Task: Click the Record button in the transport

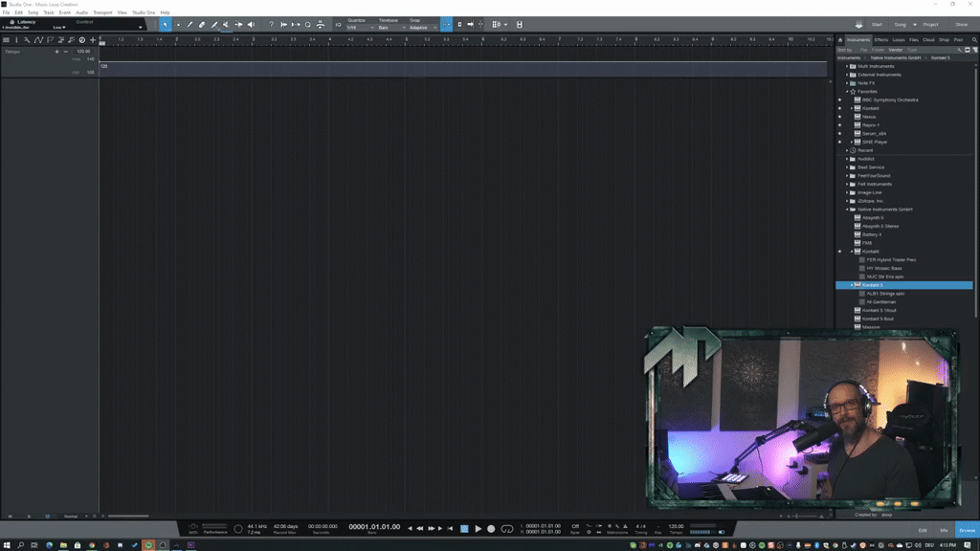Action: tap(490, 527)
